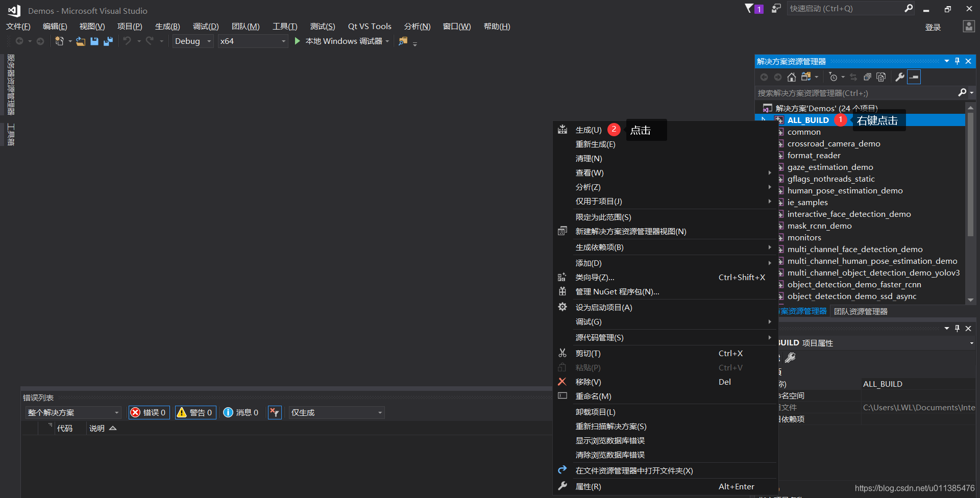The image size is (980, 498).
Task: Choose 生成(U) from the context menu
Action: (x=588, y=130)
